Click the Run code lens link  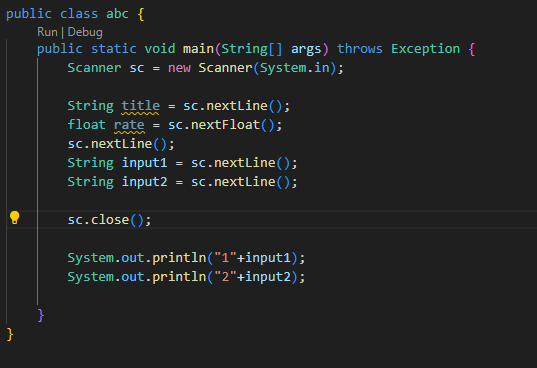click(x=47, y=32)
